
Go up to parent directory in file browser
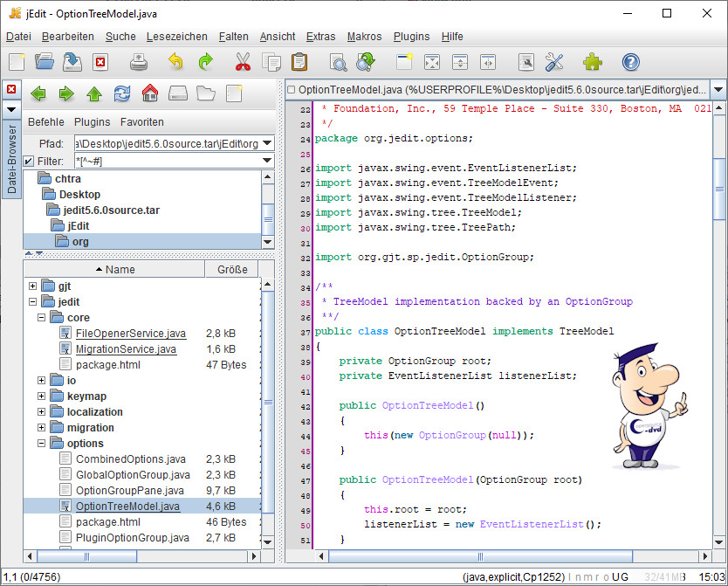[x=94, y=93]
